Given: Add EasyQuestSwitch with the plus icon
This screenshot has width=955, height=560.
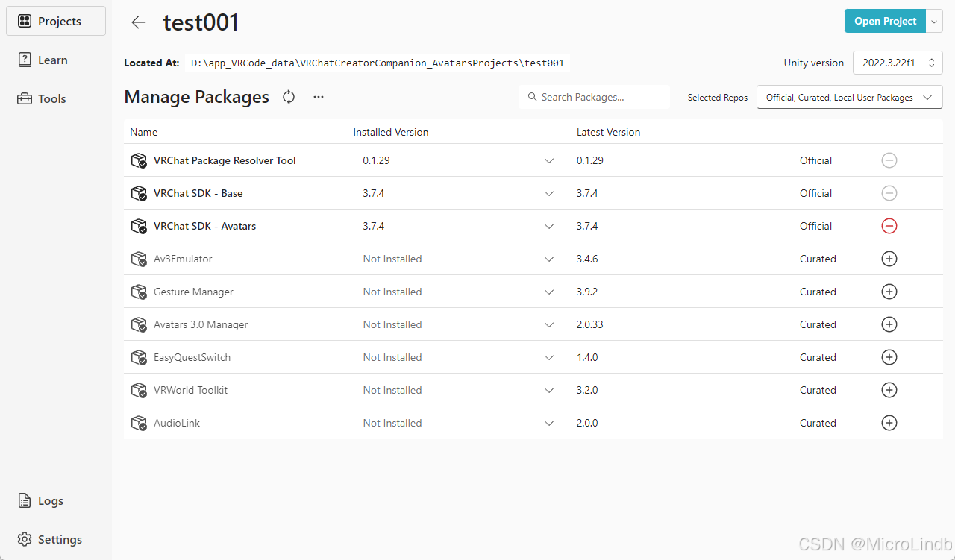Looking at the screenshot, I should (x=889, y=357).
